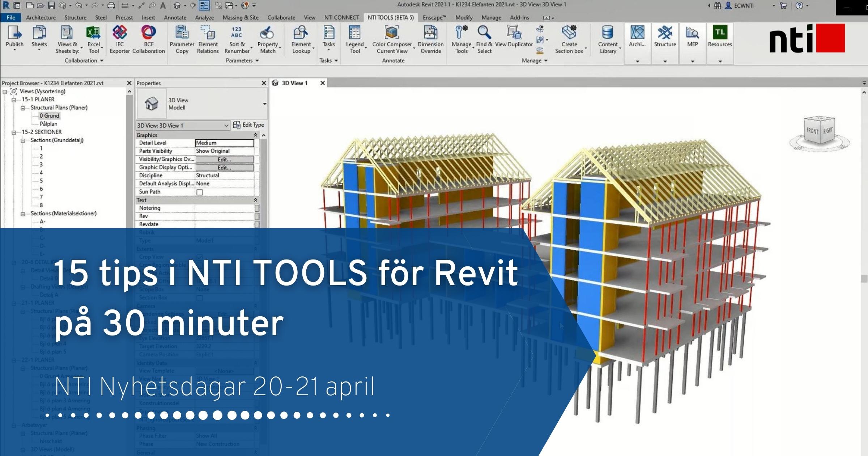Open the Collaborate ribbon tab
Image resolution: width=868 pixels, height=456 pixels.
(281, 17)
